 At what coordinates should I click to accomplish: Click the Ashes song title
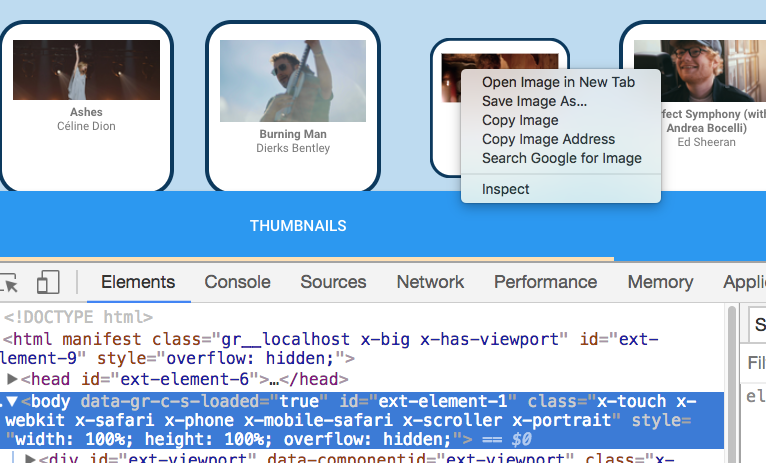click(x=86, y=112)
